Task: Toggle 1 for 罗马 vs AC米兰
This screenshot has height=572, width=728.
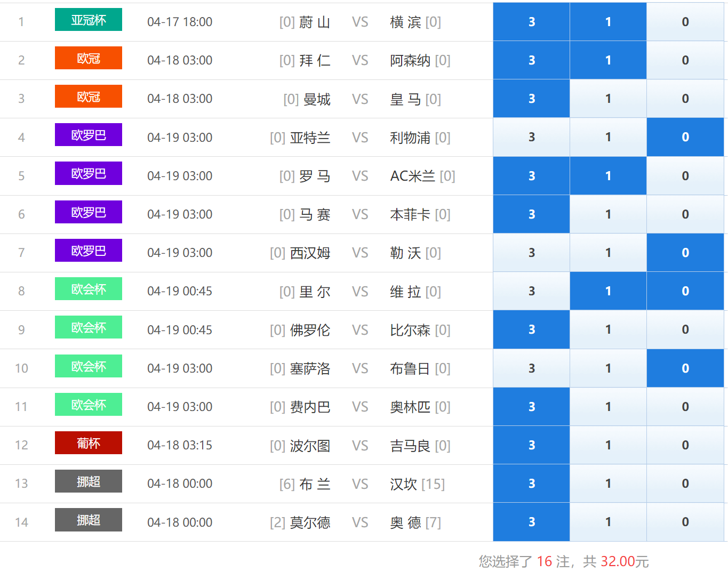Action: 608,176
